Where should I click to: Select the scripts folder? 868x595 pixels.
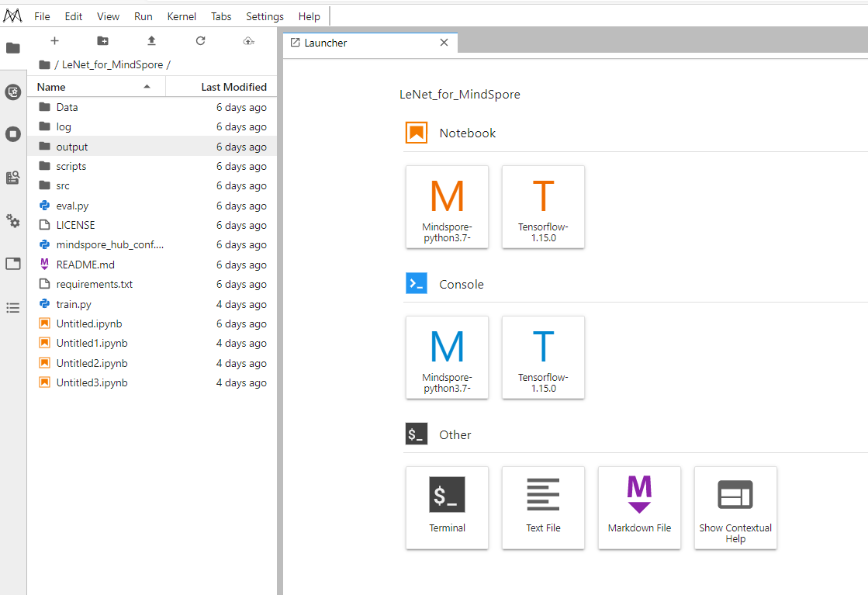tap(152, 166)
